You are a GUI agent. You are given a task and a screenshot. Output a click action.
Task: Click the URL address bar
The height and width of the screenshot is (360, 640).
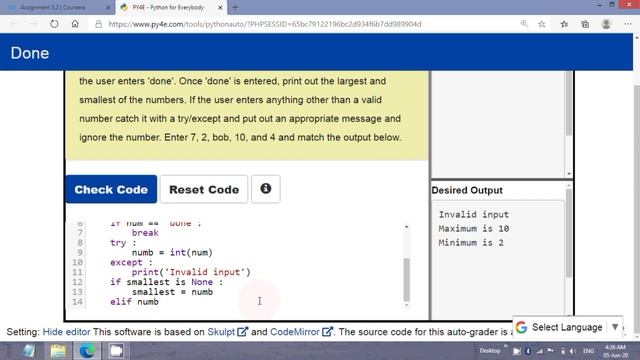point(264,24)
